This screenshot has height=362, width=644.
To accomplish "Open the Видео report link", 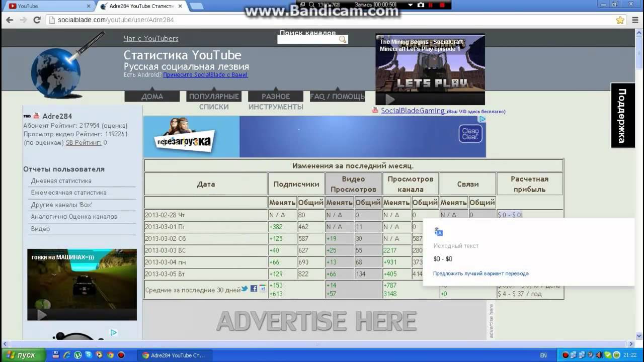I will tap(40, 229).
